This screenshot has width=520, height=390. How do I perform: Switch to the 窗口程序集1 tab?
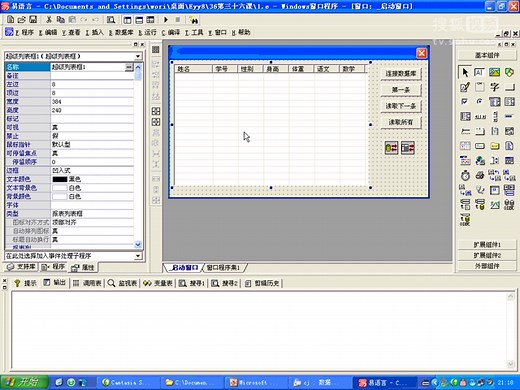pyautogui.click(x=224, y=267)
